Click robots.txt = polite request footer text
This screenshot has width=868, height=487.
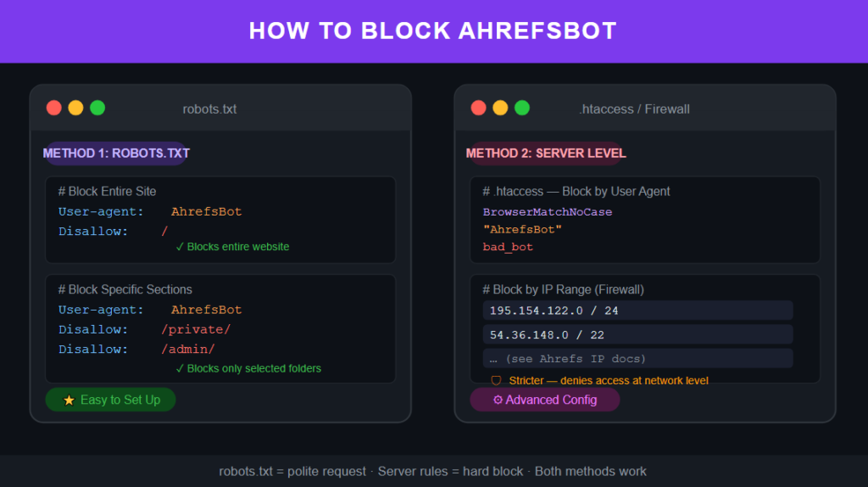292,472
